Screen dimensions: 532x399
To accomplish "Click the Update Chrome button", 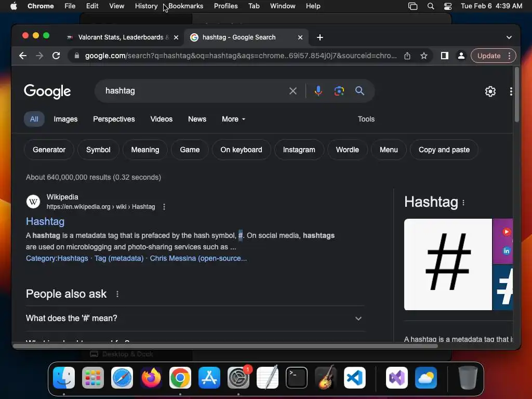I will coord(488,56).
